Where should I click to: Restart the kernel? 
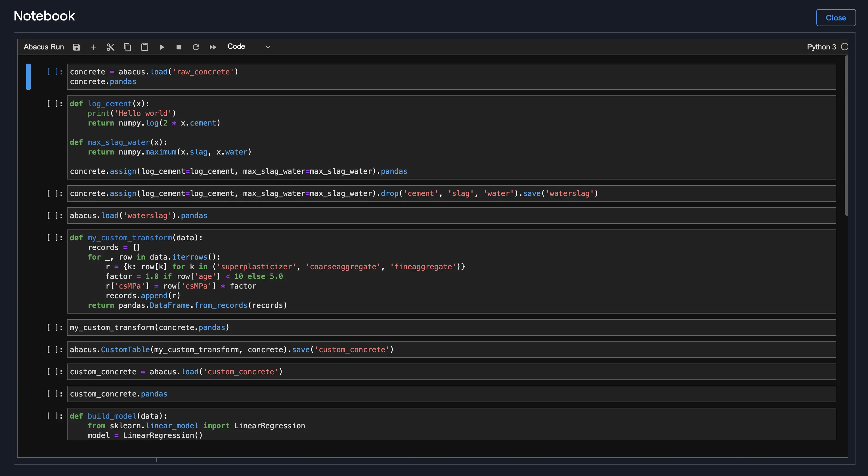[196, 47]
